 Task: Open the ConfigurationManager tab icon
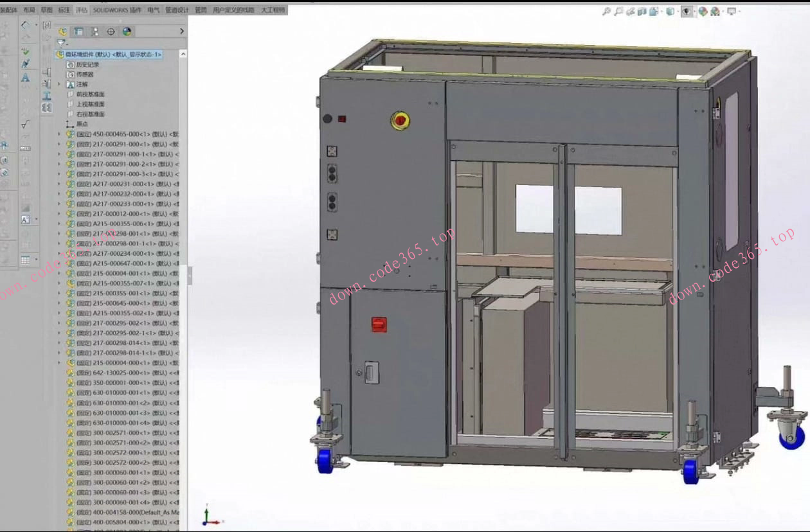coord(94,31)
